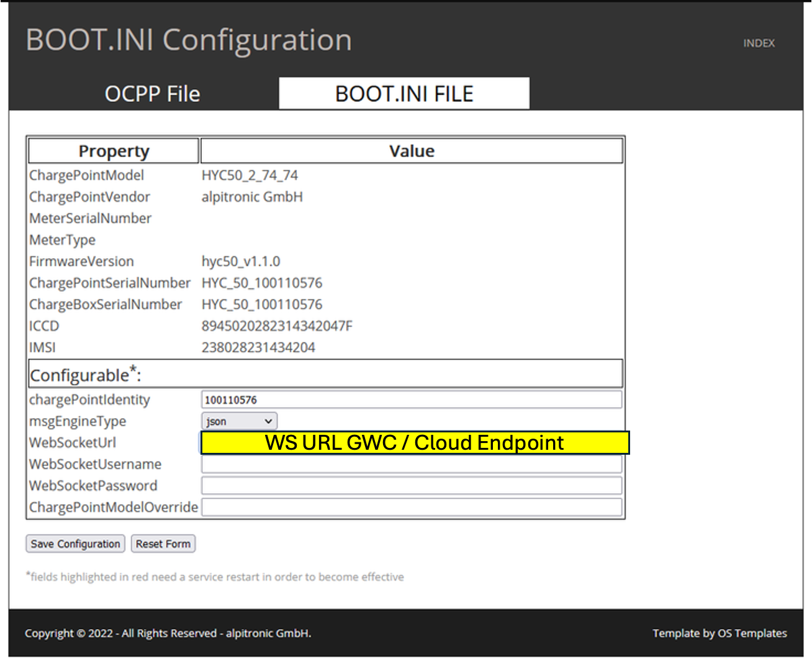Open the OS Templates link
The height and width of the screenshot is (670, 812).
[752, 633]
